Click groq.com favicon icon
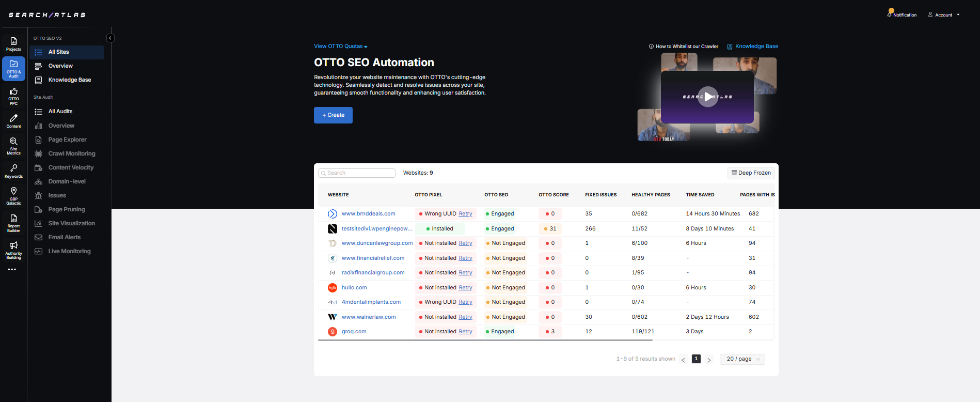980x402 pixels. pos(333,332)
